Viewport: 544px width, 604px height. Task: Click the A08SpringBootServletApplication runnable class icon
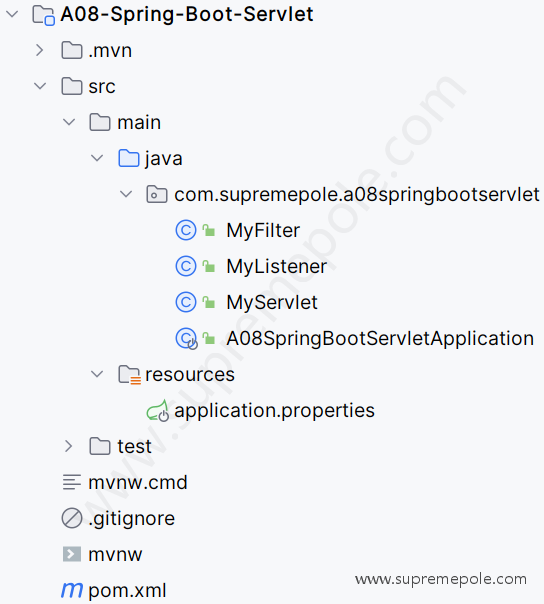[x=186, y=339]
